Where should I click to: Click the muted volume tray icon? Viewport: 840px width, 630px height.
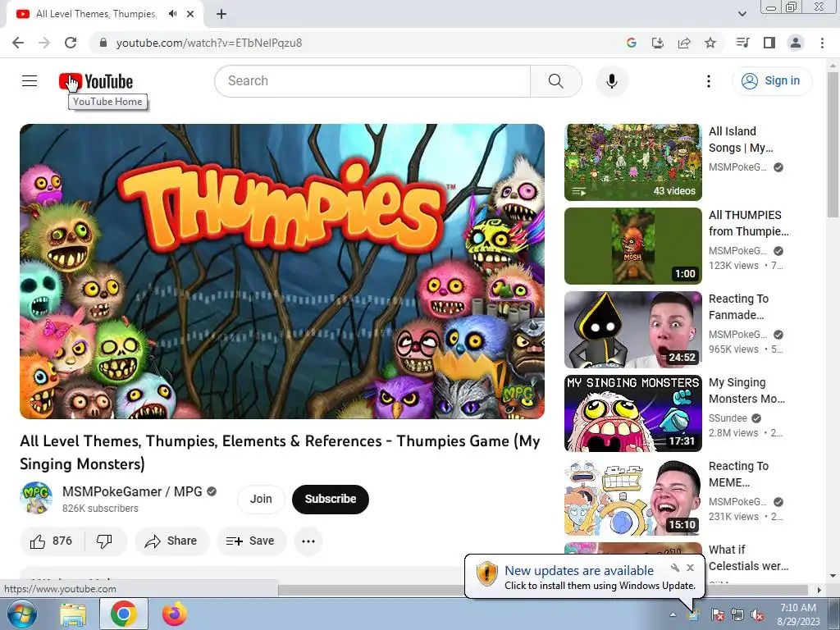pyautogui.click(x=757, y=614)
